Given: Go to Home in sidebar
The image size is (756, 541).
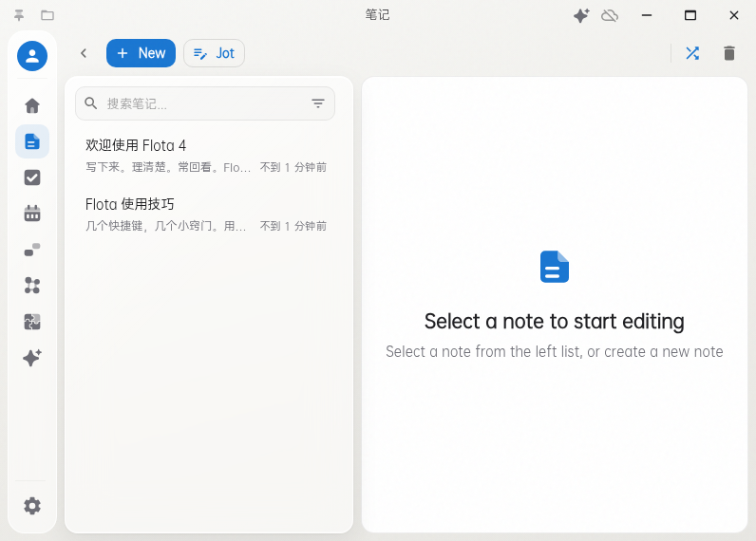Looking at the screenshot, I should pyautogui.click(x=32, y=105).
